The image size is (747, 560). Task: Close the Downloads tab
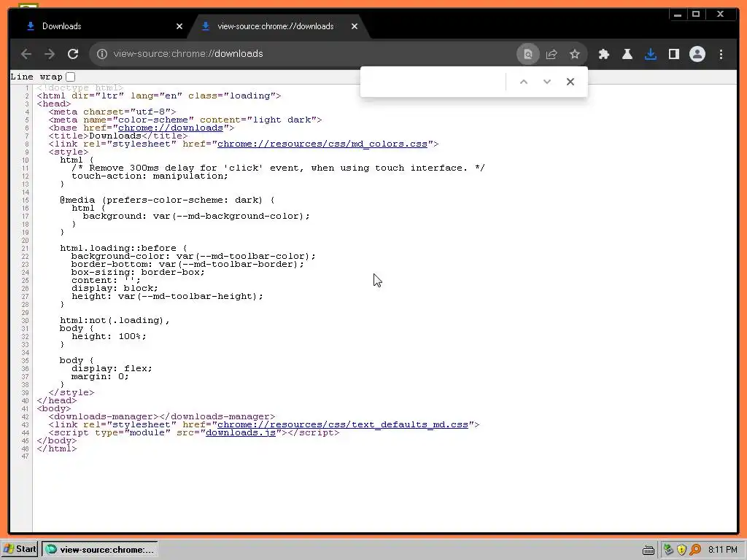pos(179,26)
